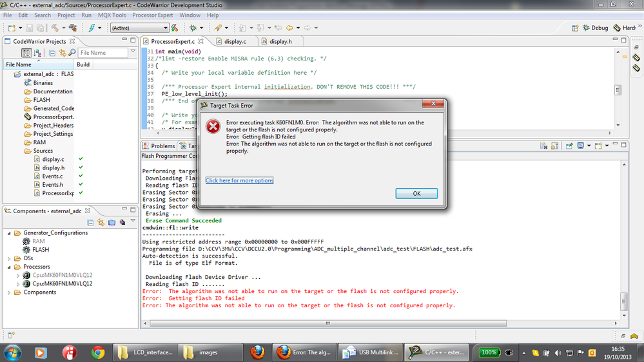Click the console horizontal scrollbar
644x362 pixels.
click(x=328, y=323)
